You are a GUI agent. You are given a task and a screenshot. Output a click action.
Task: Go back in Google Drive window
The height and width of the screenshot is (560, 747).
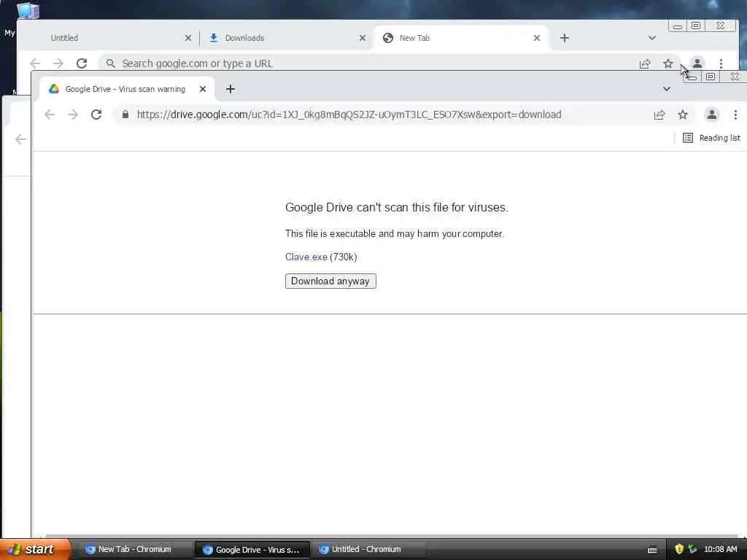pyautogui.click(x=50, y=114)
